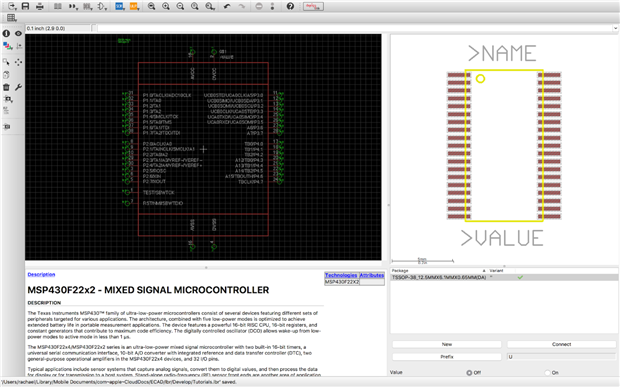Open Help via question mark icon
This screenshot has height=387, width=620.
tap(290, 6)
